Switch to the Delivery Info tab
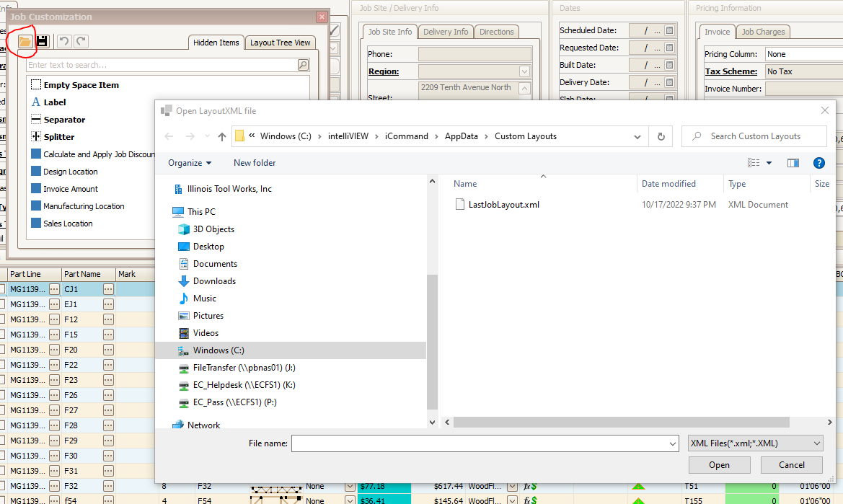 [x=446, y=32]
